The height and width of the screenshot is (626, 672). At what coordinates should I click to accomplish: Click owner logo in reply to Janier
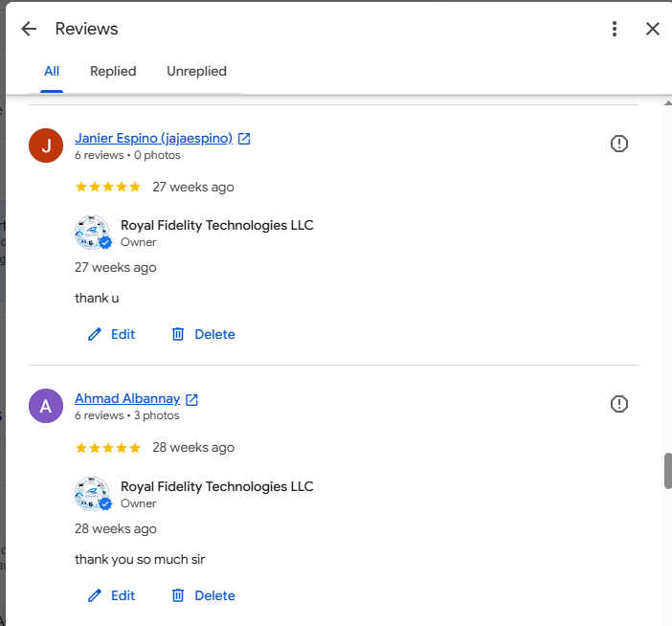pyautogui.click(x=93, y=233)
